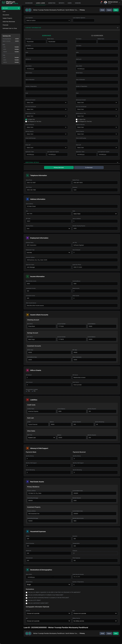
Task: Uncheck Borrower's Co-Signer Only checkbox
Action: (26, 120)
